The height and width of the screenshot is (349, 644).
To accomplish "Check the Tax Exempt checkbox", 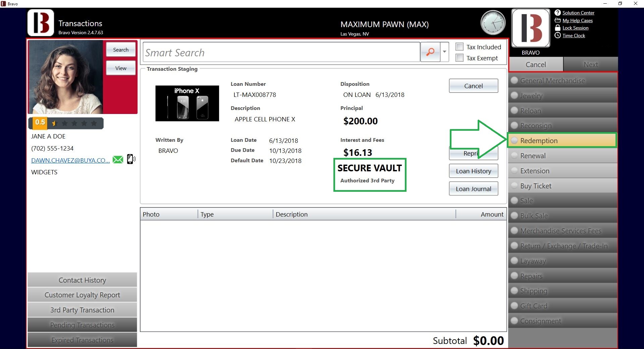I will coord(460,58).
